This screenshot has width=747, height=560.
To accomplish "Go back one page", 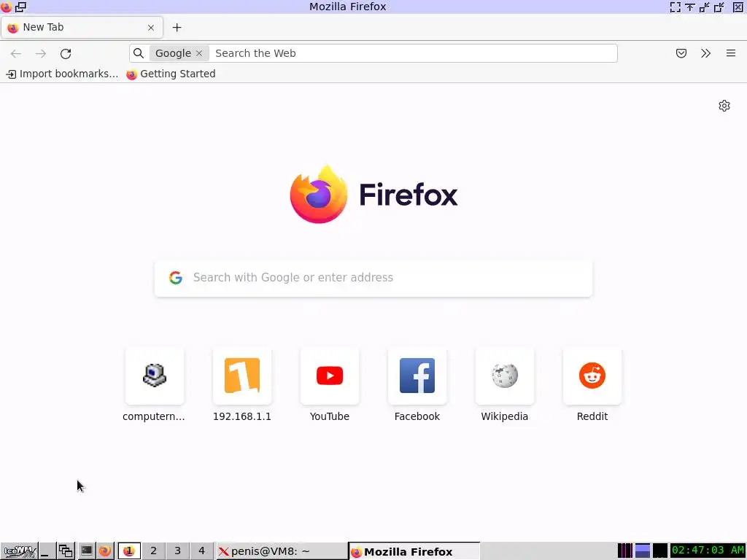I will pyautogui.click(x=16, y=53).
